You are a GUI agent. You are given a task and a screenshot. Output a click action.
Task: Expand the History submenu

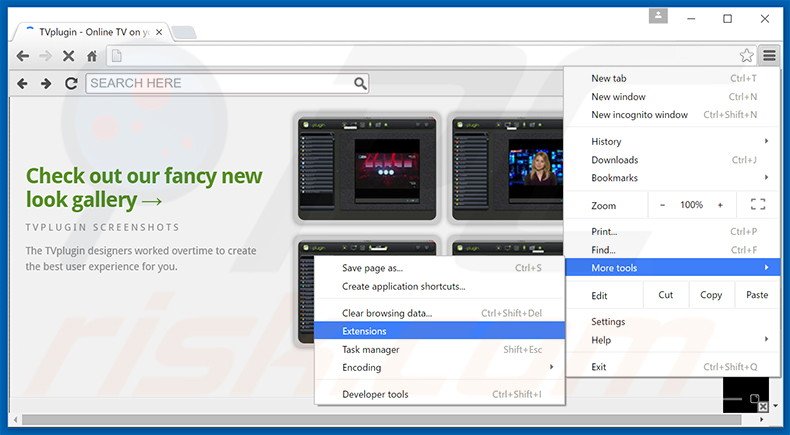pyautogui.click(x=674, y=142)
